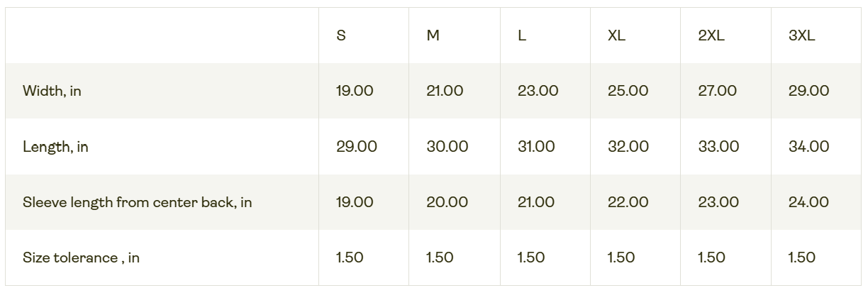This screenshot has width=868, height=288.
Task: Click the "Length, in" row label
Action: pos(55,147)
